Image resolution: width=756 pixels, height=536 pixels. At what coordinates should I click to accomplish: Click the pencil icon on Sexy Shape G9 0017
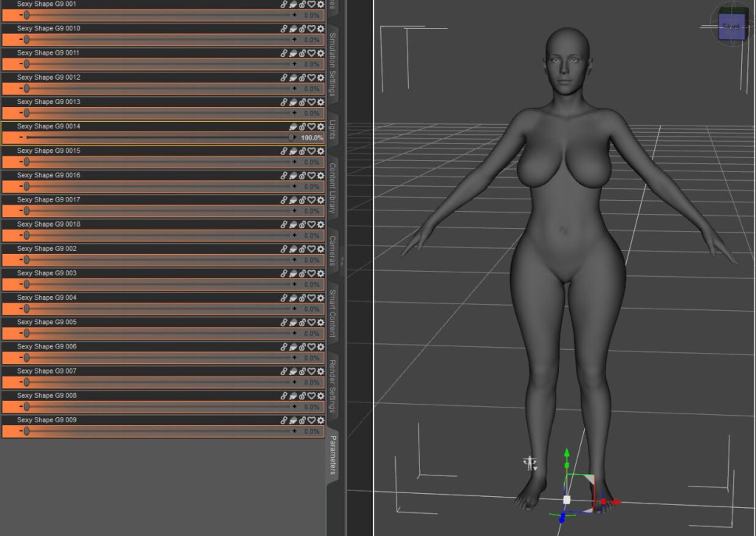click(293, 200)
